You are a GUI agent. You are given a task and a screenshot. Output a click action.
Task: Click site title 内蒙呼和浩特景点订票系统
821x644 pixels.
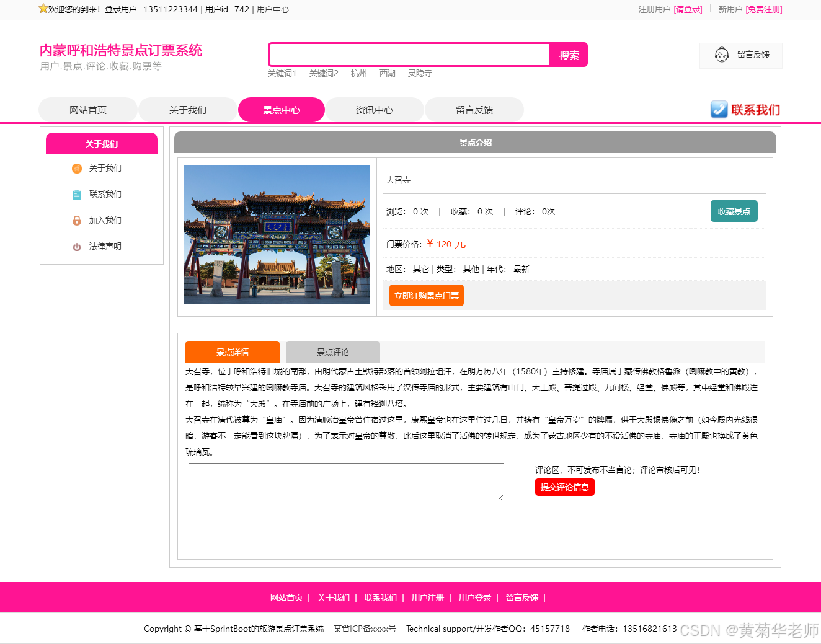pos(121,50)
